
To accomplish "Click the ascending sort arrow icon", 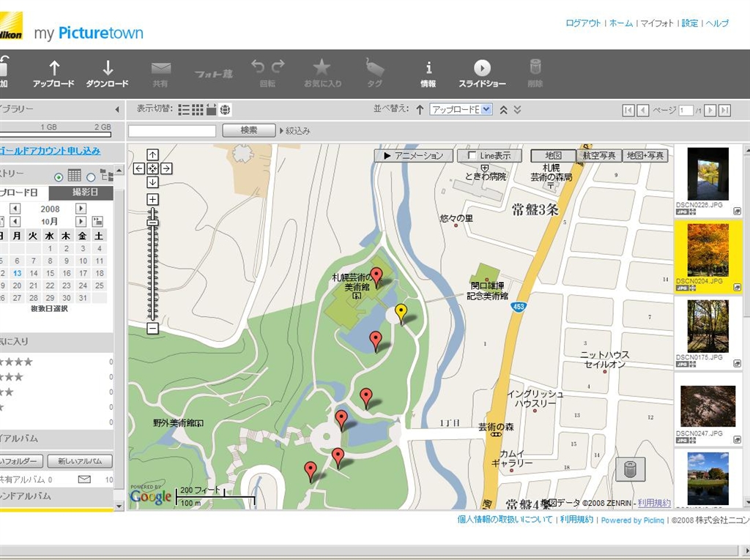I will (x=420, y=110).
